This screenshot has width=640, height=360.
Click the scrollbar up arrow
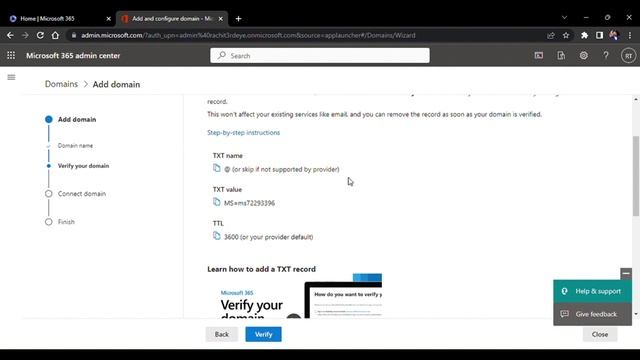coord(636,100)
